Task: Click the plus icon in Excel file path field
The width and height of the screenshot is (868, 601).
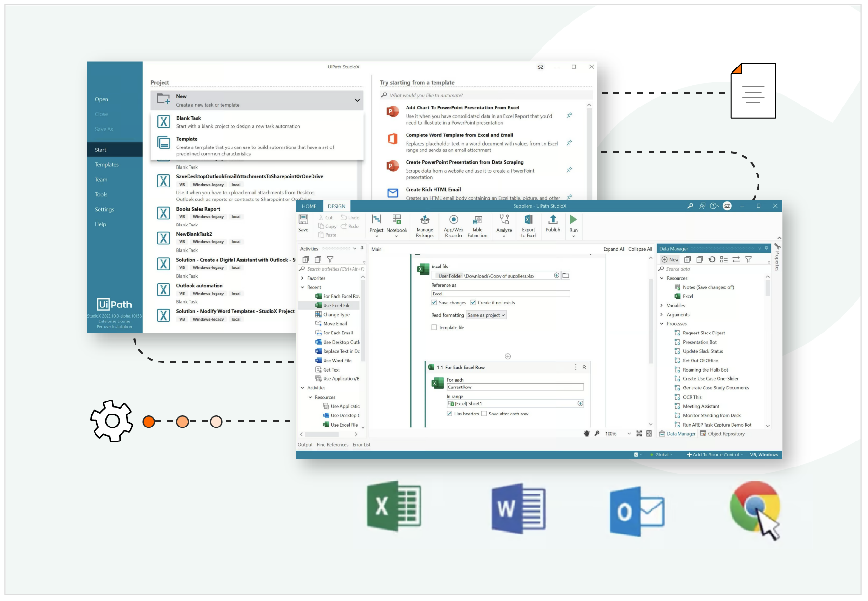Action: 556,275
